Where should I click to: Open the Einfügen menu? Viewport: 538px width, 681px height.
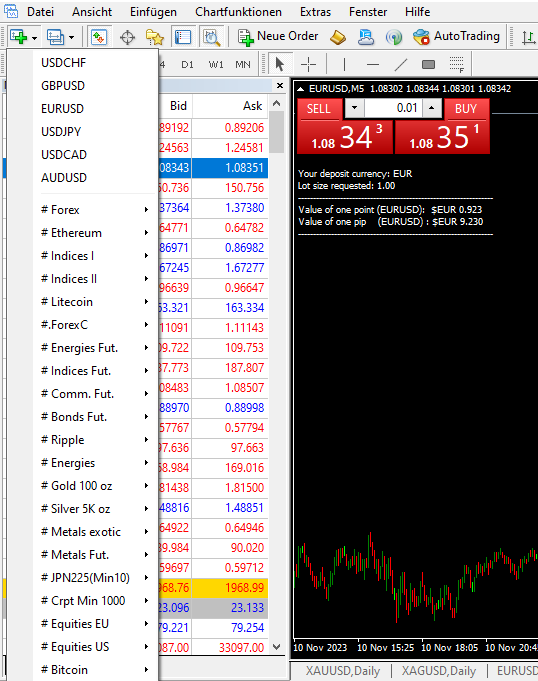coord(153,12)
